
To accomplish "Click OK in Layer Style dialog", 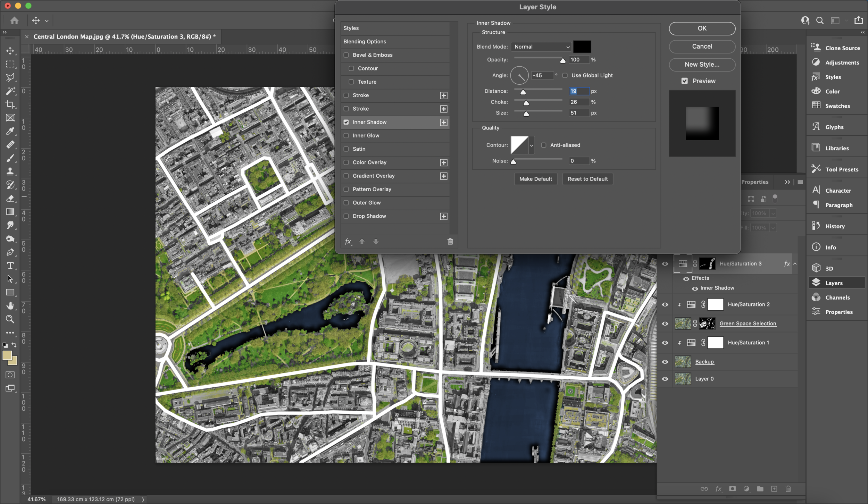I will pos(702,28).
